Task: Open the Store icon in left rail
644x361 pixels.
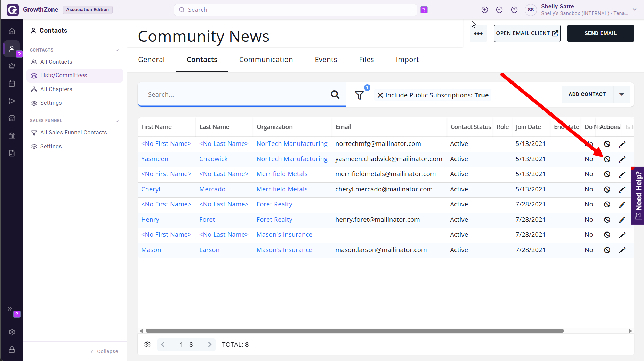Action: click(x=12, y=118)
